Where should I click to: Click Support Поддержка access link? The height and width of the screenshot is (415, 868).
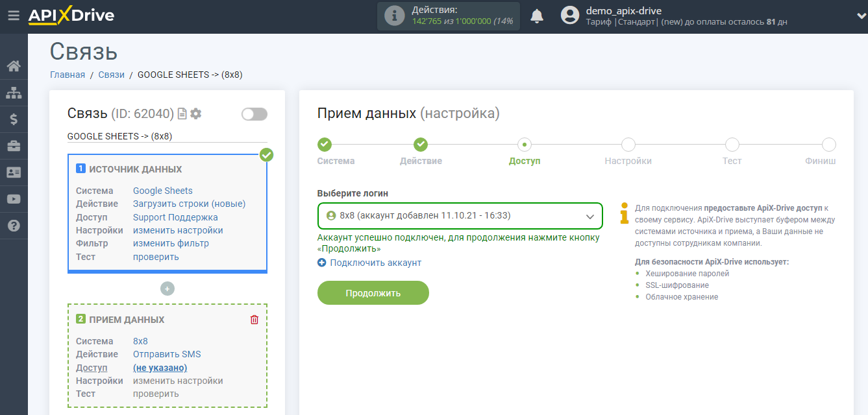point(175,217)
